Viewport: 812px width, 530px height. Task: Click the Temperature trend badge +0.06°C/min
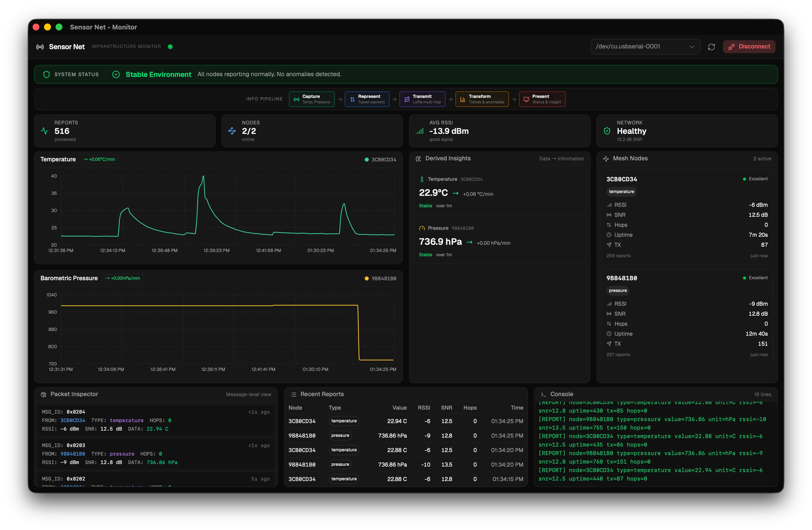pos(99,159)
